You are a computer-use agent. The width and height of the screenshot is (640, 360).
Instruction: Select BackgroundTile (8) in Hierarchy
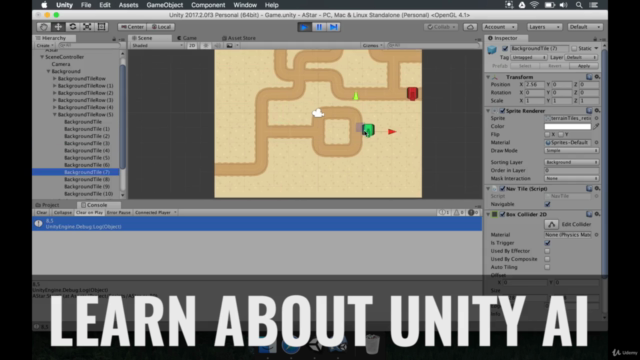point(87,180)
